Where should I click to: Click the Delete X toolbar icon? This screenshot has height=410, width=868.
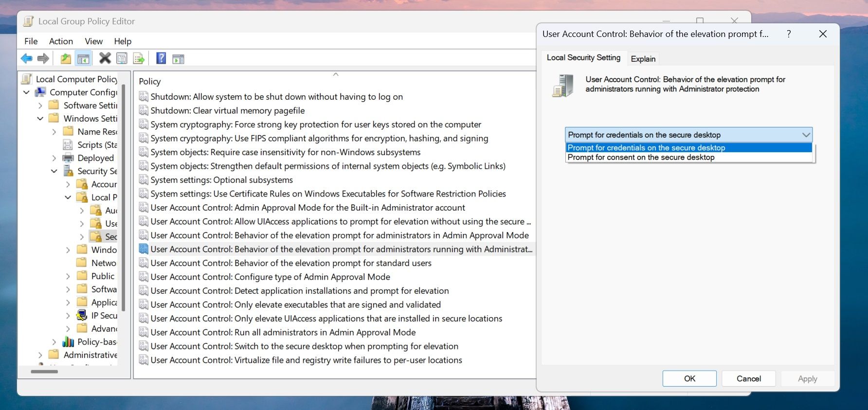tap(105, 58)
